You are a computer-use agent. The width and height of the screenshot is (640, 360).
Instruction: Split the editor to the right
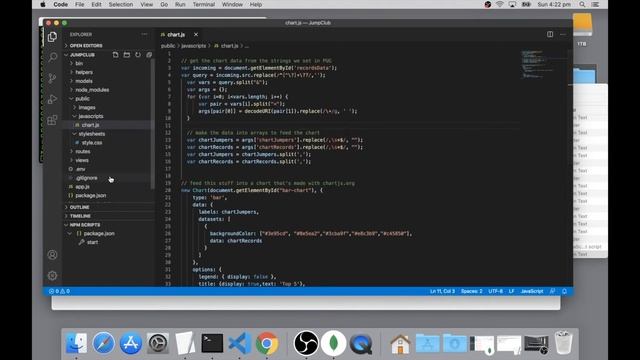550,34
